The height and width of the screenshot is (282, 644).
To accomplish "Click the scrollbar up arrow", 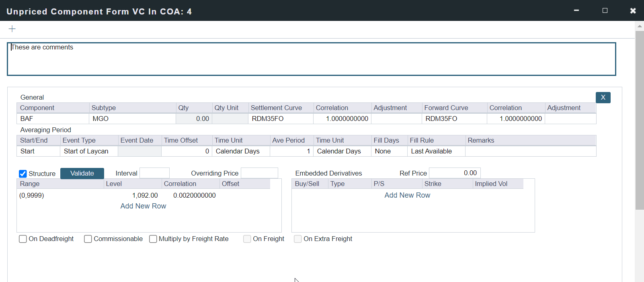I will click(x=639, y=27).
